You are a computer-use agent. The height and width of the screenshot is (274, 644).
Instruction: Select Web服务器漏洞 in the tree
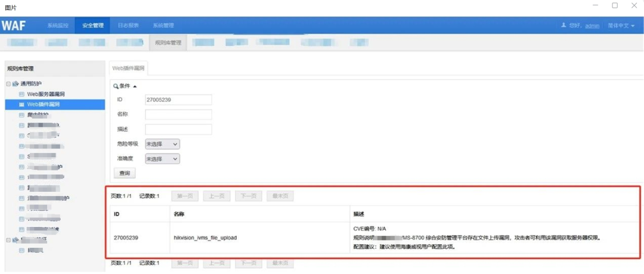click(x=46, y=94)
